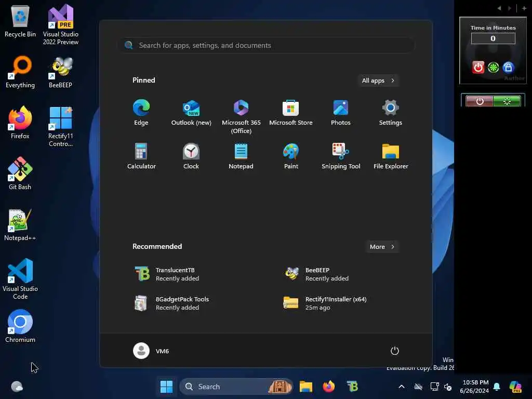The height and width of the screenshot is (399, 532).
Task: Select BeeBEEP desktop shortcut
Action: coord(61,72)
